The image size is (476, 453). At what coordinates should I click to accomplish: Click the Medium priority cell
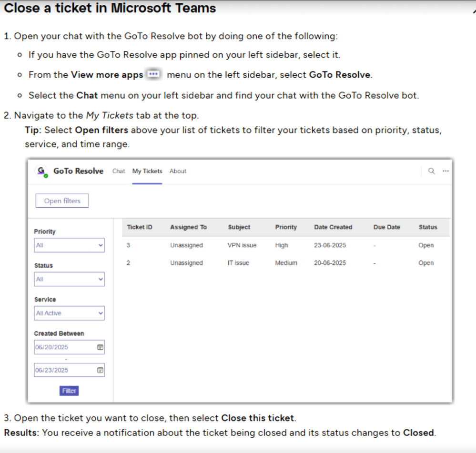tap(286, 263)
